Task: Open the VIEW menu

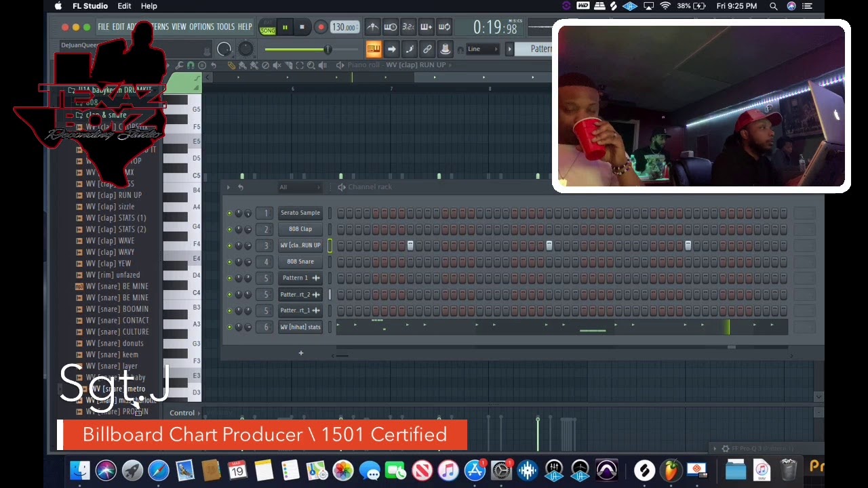Action: coord(178,26)
